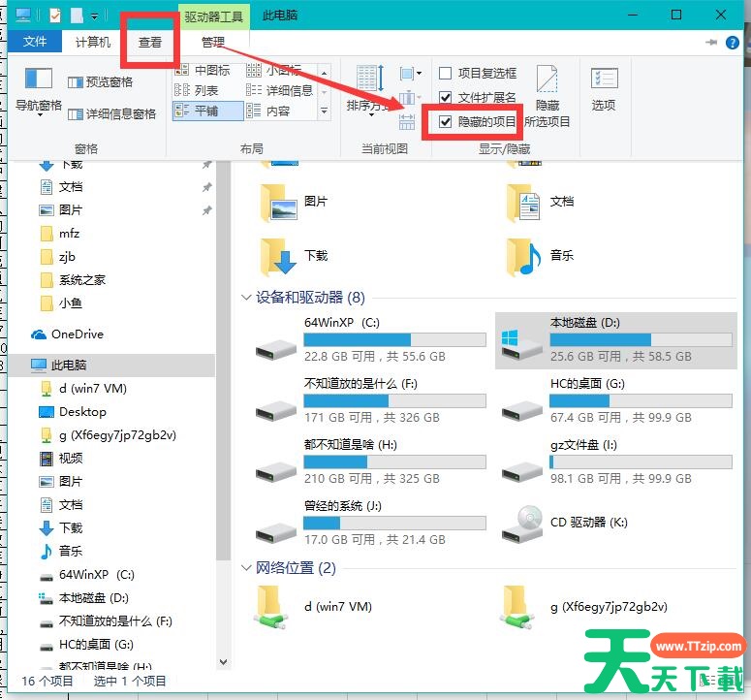Open the zjb folder in navigation pane
The width and height of the screenshot is (751, 700).
(x=57, y=257)
